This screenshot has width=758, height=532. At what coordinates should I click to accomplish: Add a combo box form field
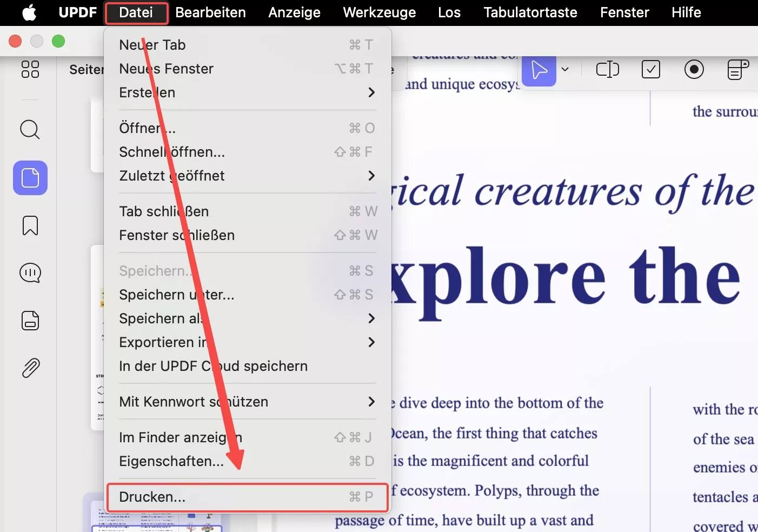(x=737, y=69)
